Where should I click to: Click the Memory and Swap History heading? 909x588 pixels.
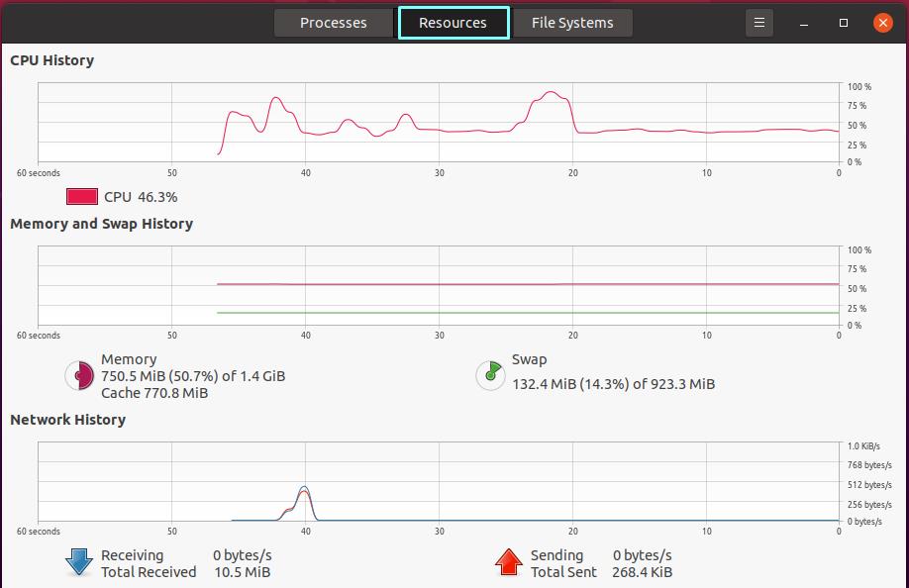click(x=101, y=224)
